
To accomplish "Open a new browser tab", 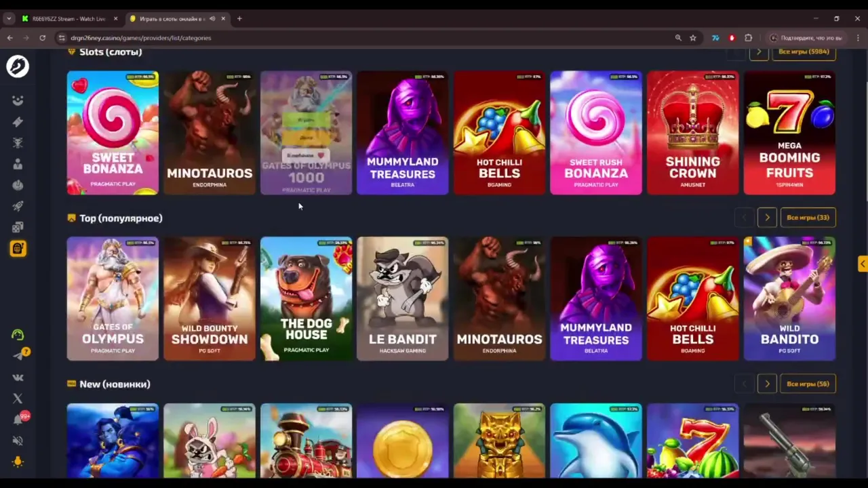I will click(239, 19).
